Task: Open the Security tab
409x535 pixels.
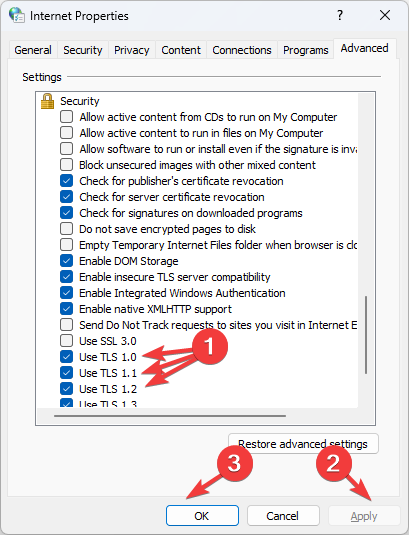Action: (83, 50)
